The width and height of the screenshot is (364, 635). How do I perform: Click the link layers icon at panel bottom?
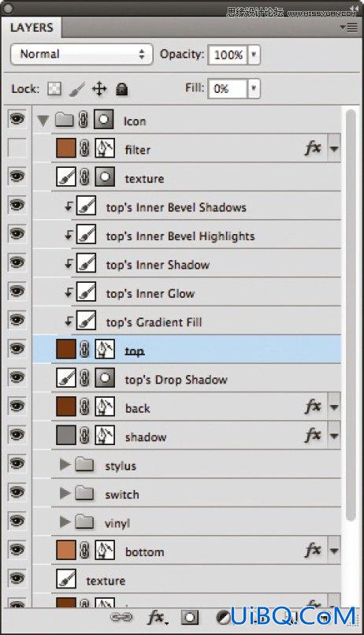click(x=121, y=617)
